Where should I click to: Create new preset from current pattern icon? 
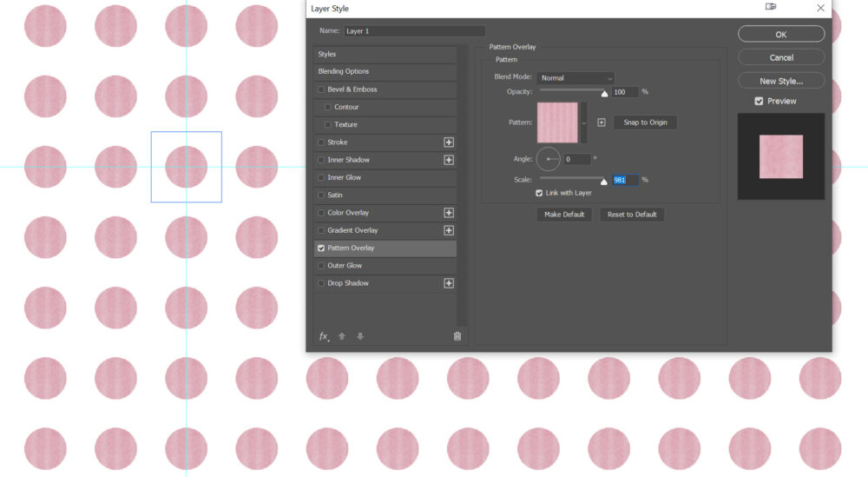[602, 123]
